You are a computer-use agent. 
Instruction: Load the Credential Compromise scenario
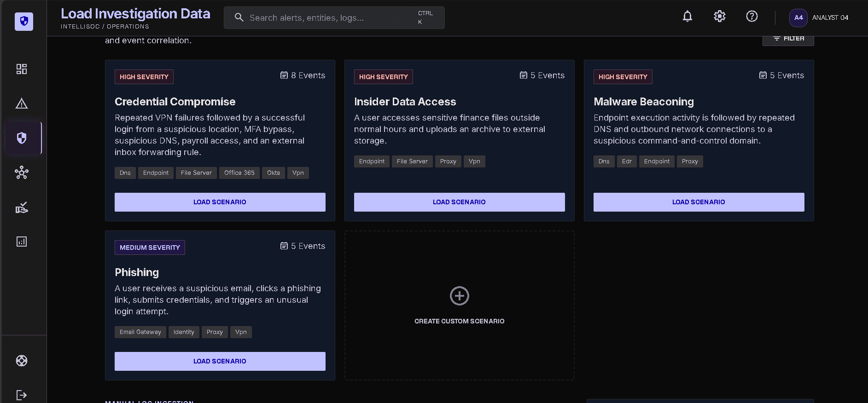coord(220,202)
